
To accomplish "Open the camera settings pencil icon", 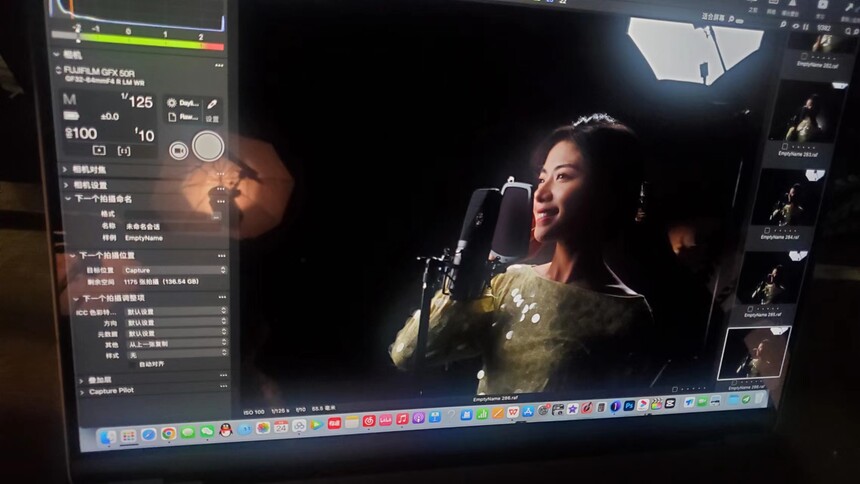I will tap(212, 104).
